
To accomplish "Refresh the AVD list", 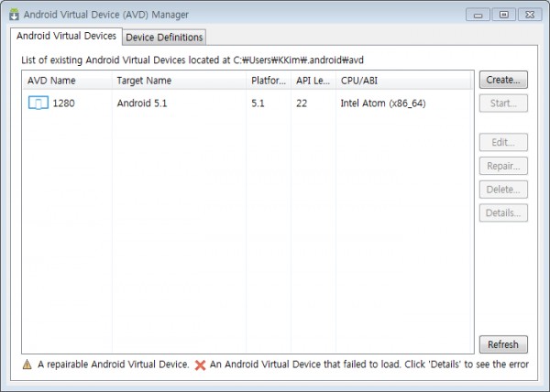I will pyautogui.click(x=503, y=344).
